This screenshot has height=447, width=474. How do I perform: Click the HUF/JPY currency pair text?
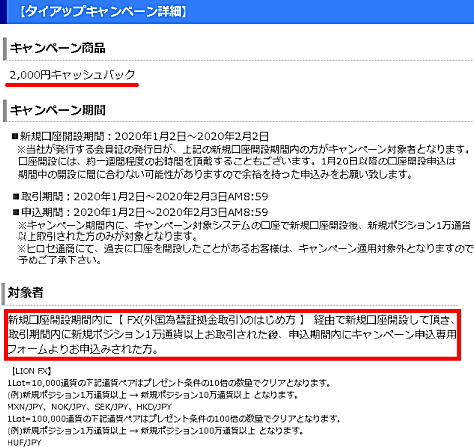24,443
